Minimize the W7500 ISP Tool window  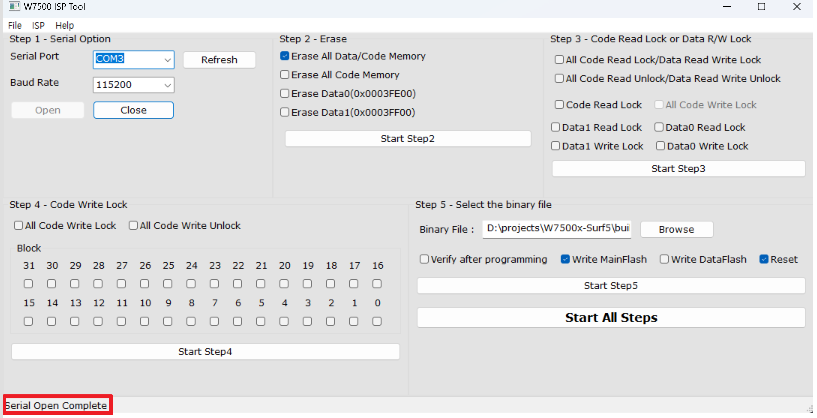tap(727, 7)
